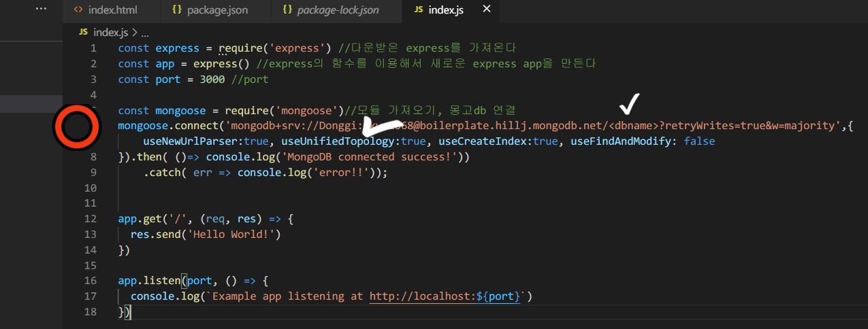Place cursor on require('express') call

pyautogui.click(x=274, y=48)
